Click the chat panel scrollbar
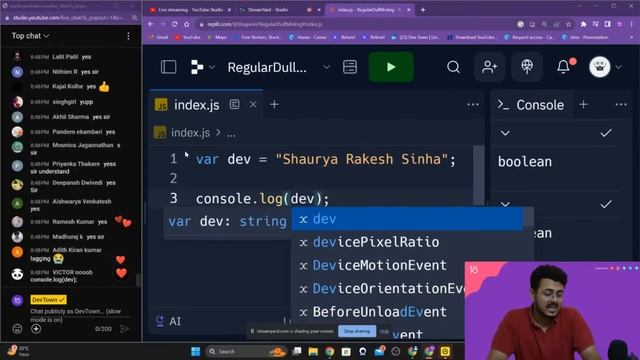 138,280
